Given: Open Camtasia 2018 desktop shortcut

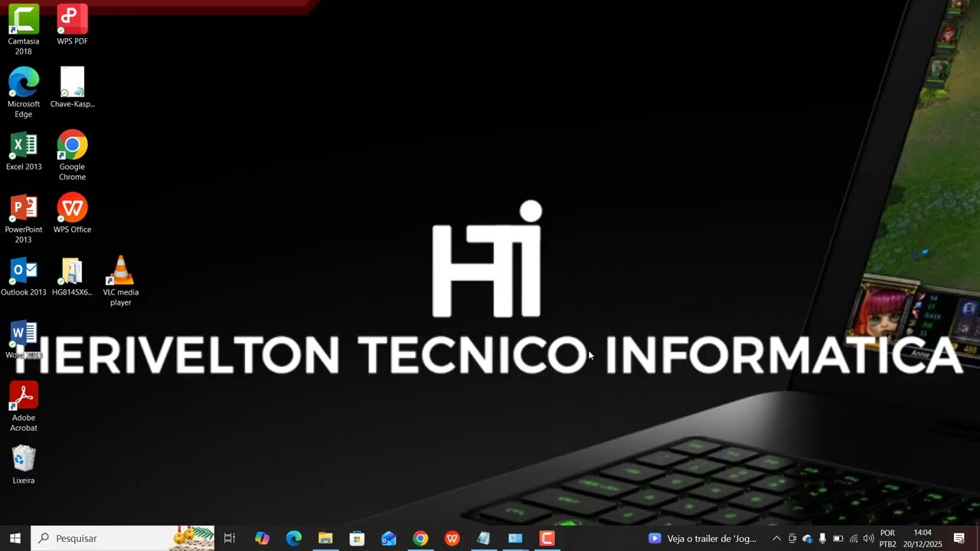Looking at the screenshot, I should click(24, 29).
